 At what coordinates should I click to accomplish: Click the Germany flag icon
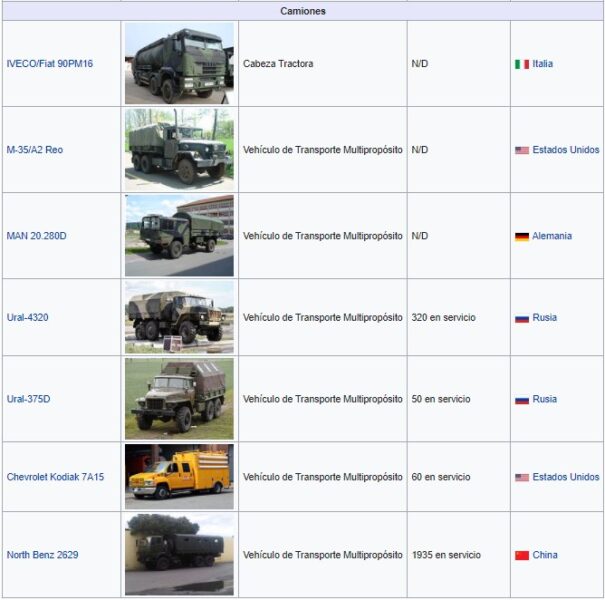(522, 237)
